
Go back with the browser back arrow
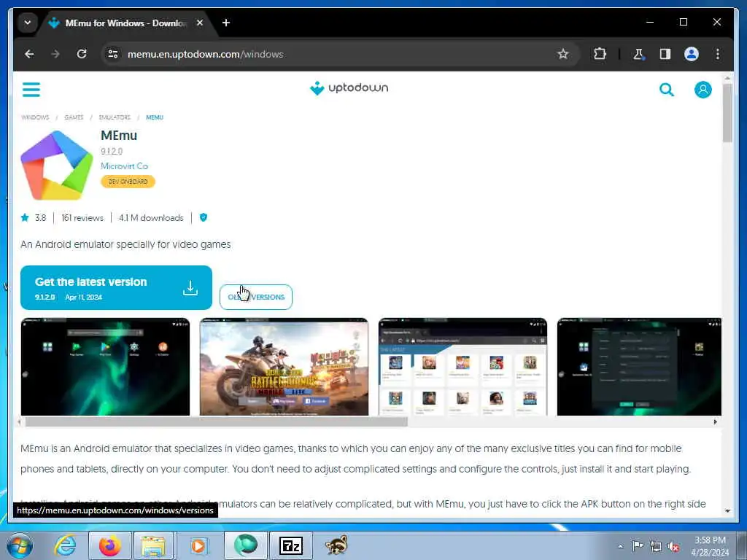pyautogui.click(x=29, y=54)
